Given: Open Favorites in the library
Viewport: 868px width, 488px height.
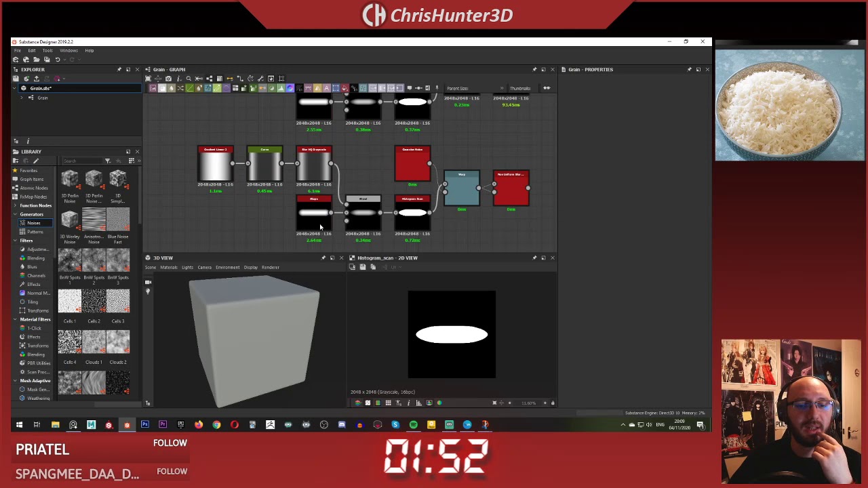Looking at the screenshot, I should 28,170.
